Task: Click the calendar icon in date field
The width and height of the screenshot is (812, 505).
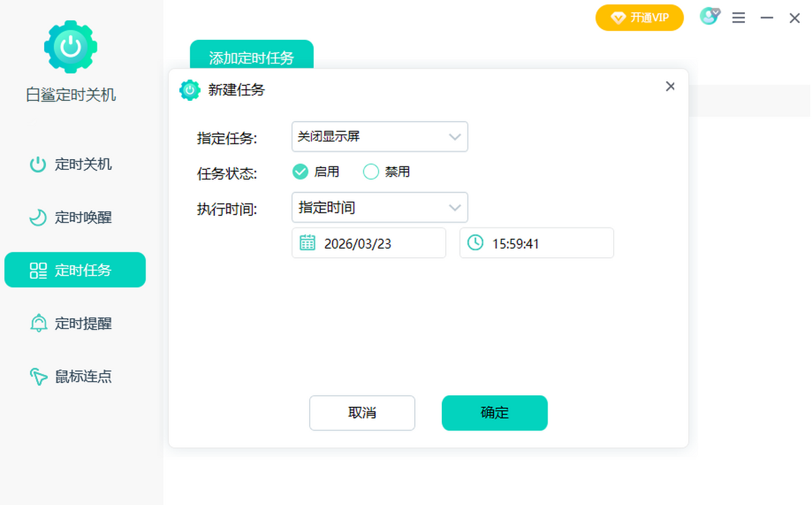Action: coord(307,243)
